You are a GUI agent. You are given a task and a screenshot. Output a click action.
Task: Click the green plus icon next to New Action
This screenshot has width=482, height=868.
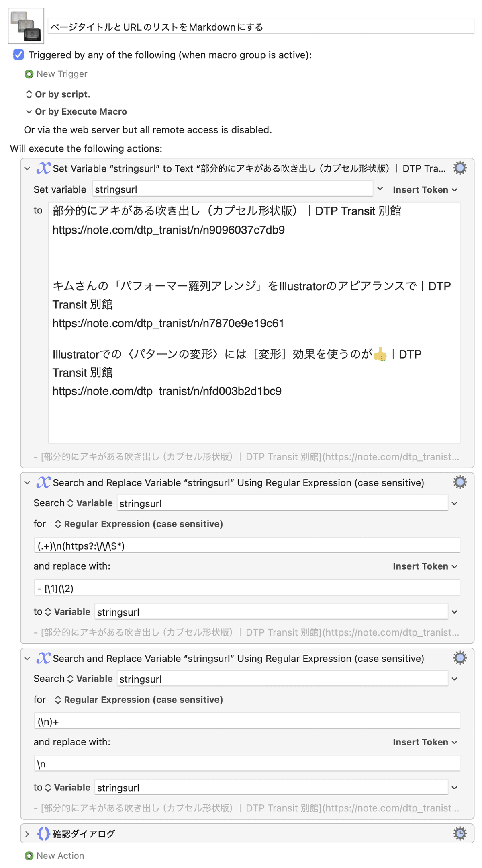point(28,856)
